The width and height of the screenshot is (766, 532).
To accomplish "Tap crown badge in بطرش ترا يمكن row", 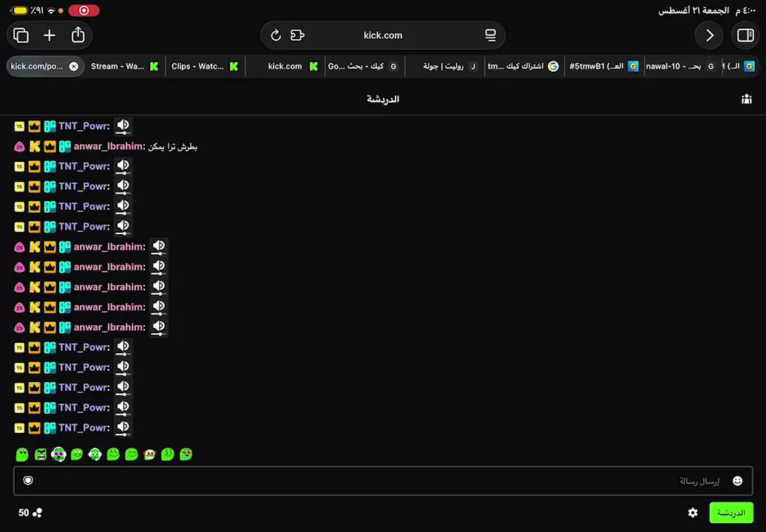I will [x=50, y=146].
